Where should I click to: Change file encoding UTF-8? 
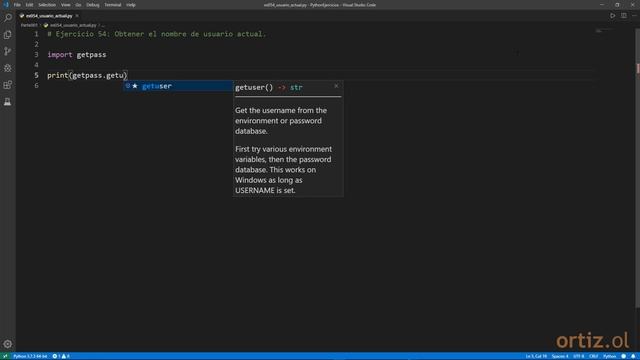point(579,356)
